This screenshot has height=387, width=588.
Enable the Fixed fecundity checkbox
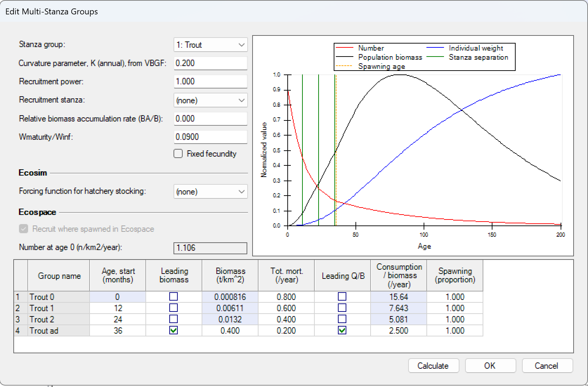178,154
